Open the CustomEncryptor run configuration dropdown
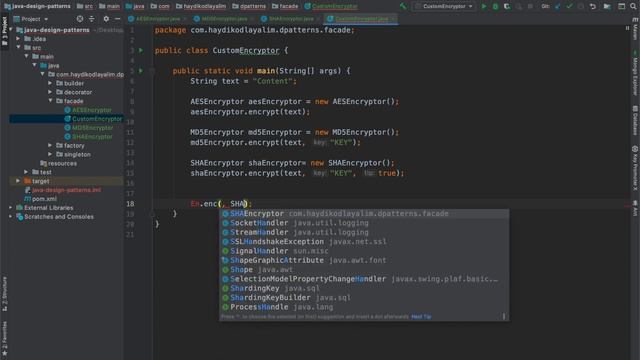This screenshot has height=360, width=640. pyautogui.click(x=444, y=6)
